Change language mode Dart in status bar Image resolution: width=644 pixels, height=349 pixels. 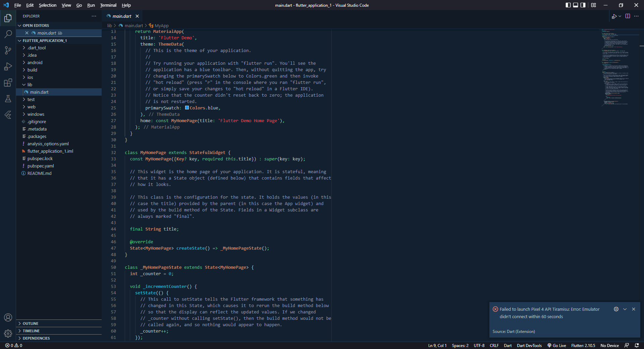pos(507,345)
